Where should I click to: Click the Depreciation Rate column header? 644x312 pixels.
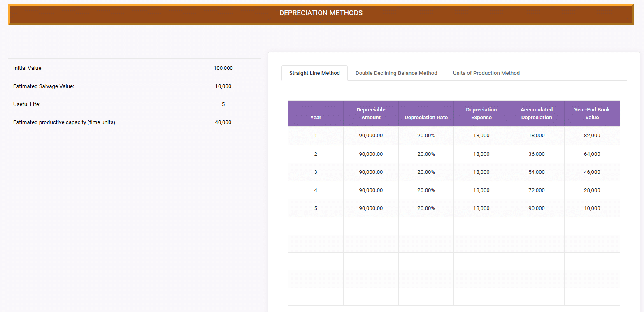426,117
